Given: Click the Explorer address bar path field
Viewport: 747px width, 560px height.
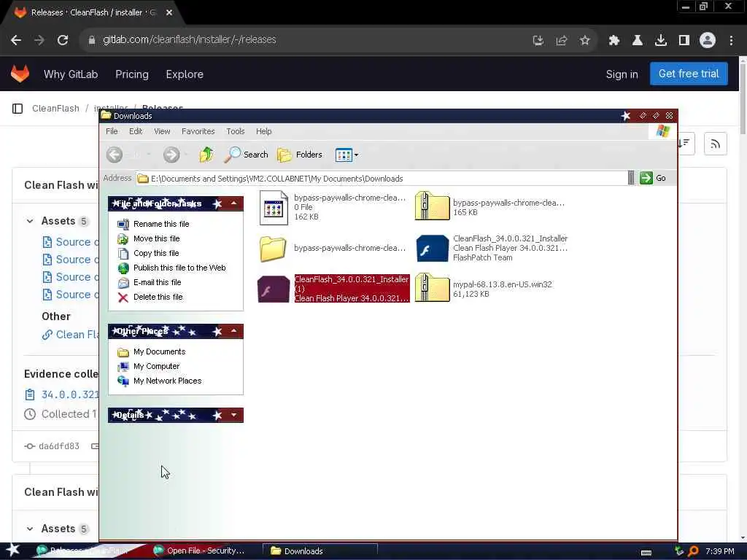Looking at the screenshot, I should (381, 179).
